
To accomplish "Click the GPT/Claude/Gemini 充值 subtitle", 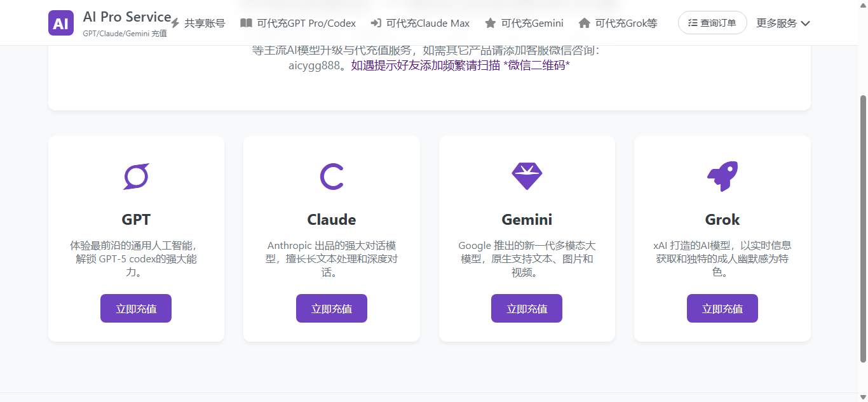I will [125, 33].
